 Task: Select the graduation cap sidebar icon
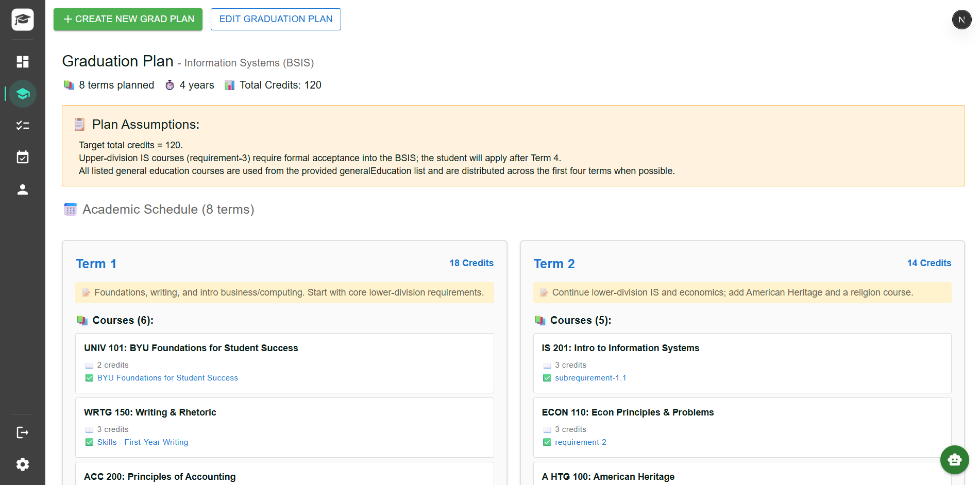(x=23, y=94)
